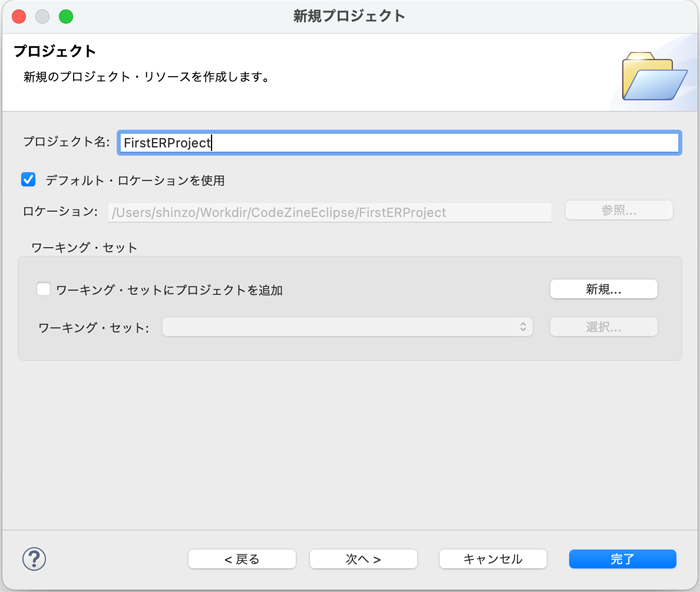
Task: Finish the wizard with 完了
Action: (622, 559)
